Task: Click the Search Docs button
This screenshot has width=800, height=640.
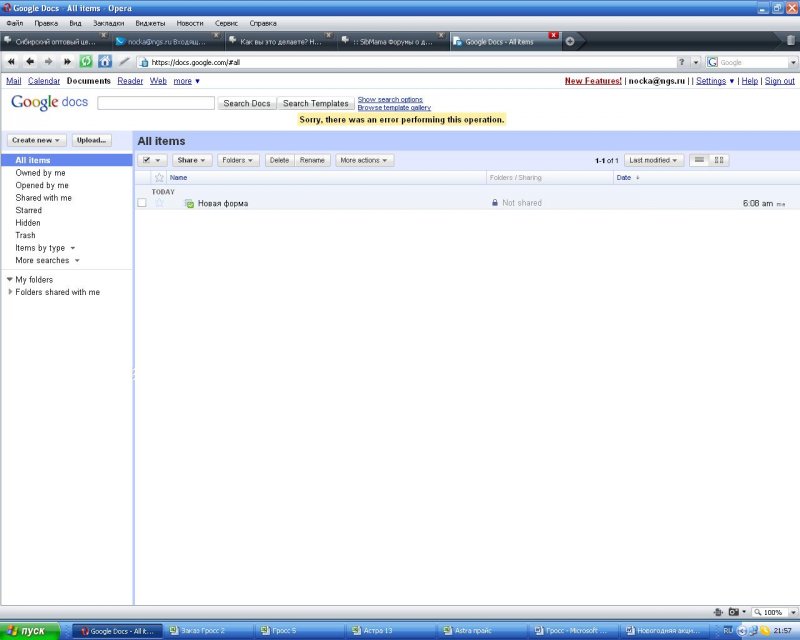Action: click(x=247, y=103)
